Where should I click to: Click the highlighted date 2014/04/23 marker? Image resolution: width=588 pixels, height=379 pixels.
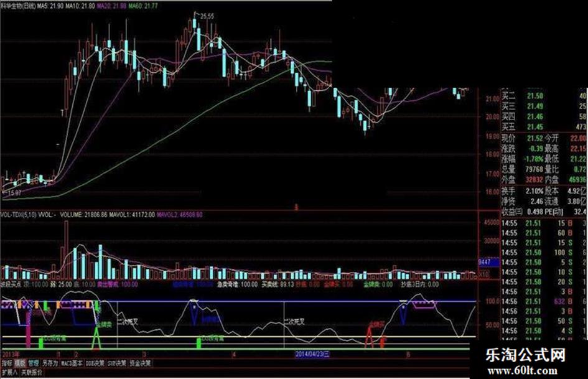tap(312, 354)
